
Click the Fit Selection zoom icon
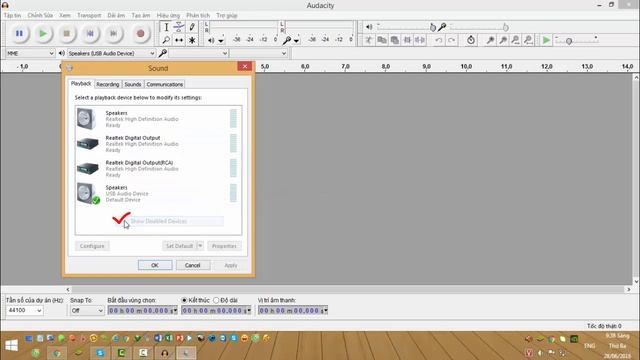pyautogui.click(x=516, y=40)
